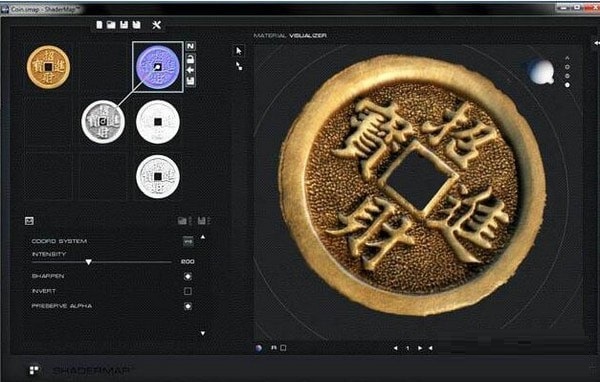600x382 pixels.
Task: Select the purple normal map node
Action: pyautogui.click(x=158, y=67)
